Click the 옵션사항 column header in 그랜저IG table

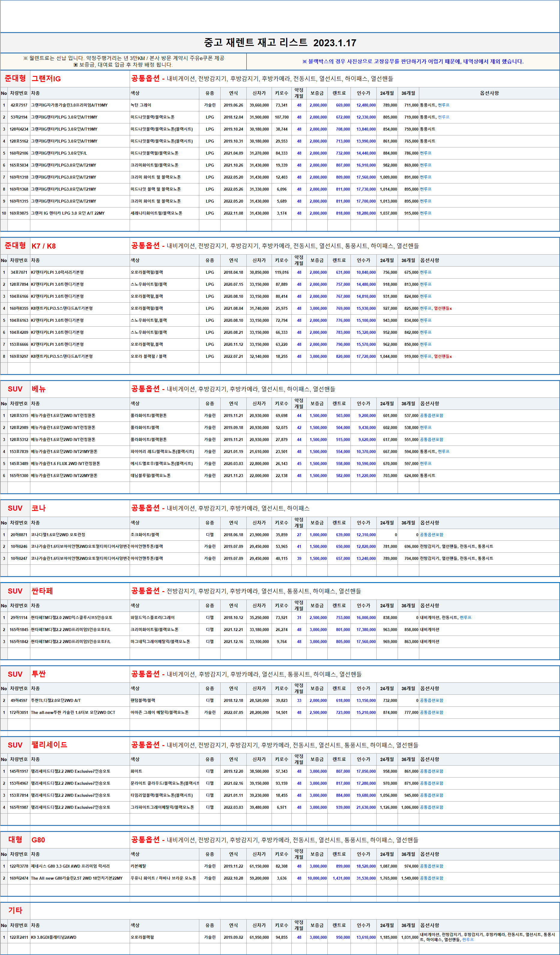489,93
